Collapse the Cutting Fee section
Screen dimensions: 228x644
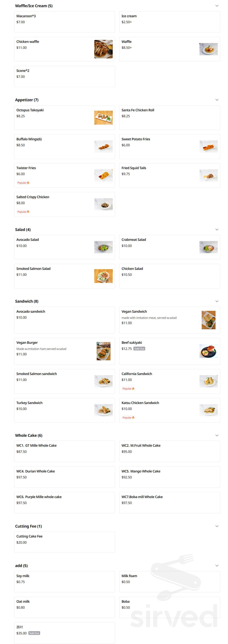217,526
